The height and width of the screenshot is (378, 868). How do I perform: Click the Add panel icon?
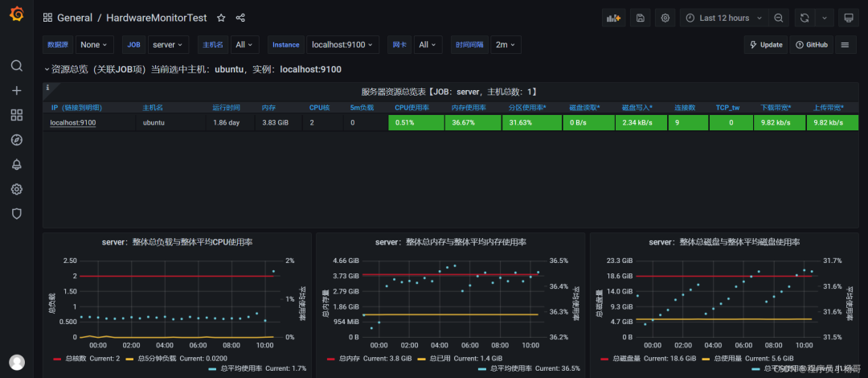pos(614,18)
